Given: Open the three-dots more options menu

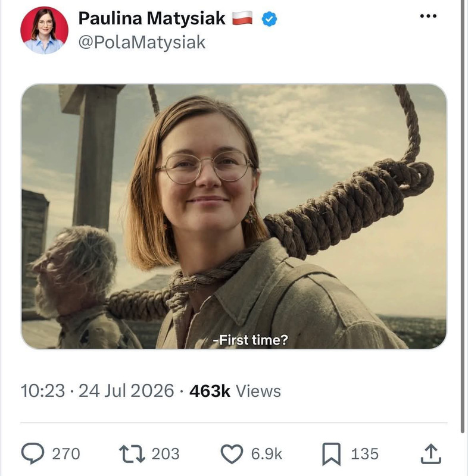Looking at the screenshot, I should tap(428, 16).
